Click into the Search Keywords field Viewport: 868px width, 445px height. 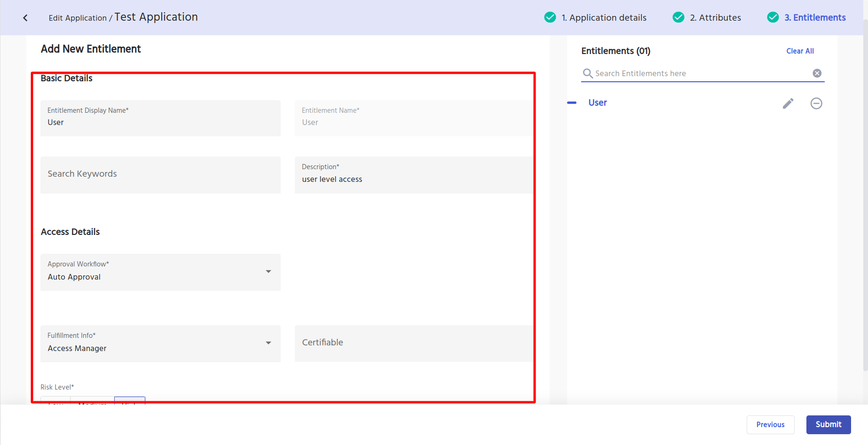[x=160, y=174]
